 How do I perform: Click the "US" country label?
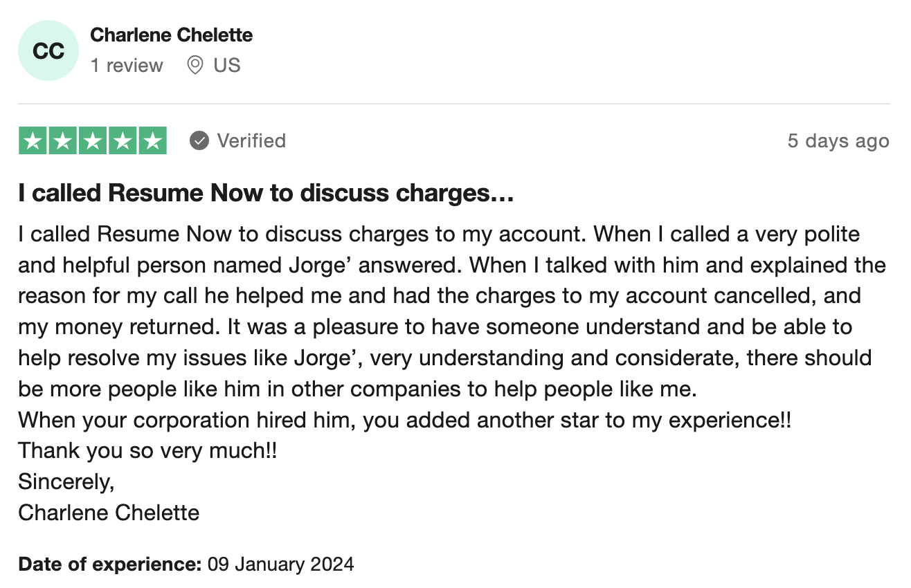pyautogui.click(x=227, y=66)
